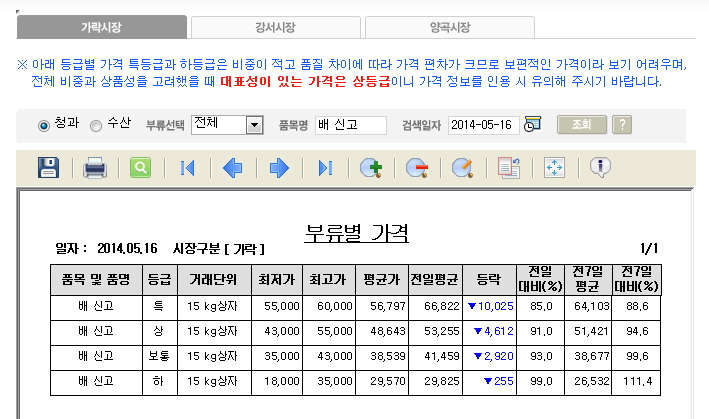The width and height of the screenshot is (709, 419).
Task: Click the 전일평균 column header
Action: pos(435,280)
